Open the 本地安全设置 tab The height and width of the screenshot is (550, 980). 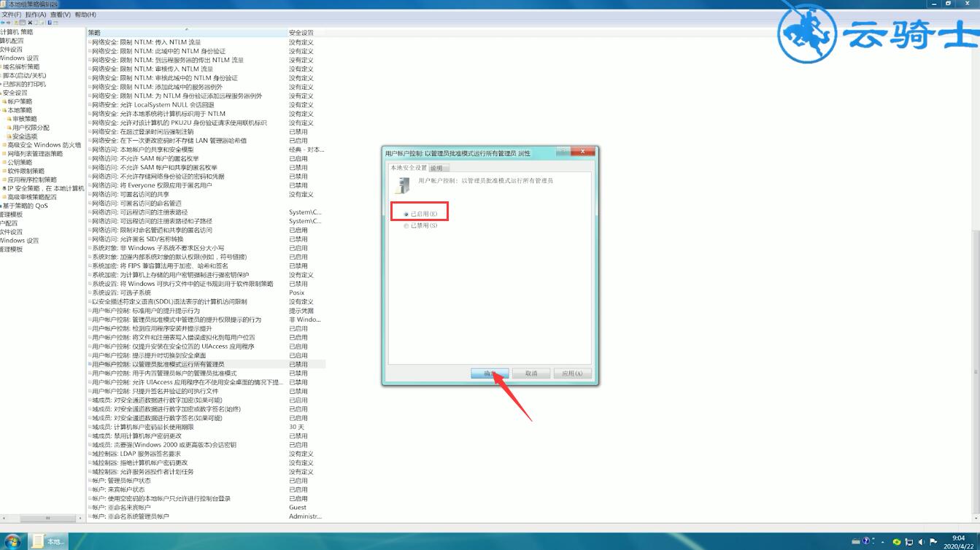click(408, 168)
